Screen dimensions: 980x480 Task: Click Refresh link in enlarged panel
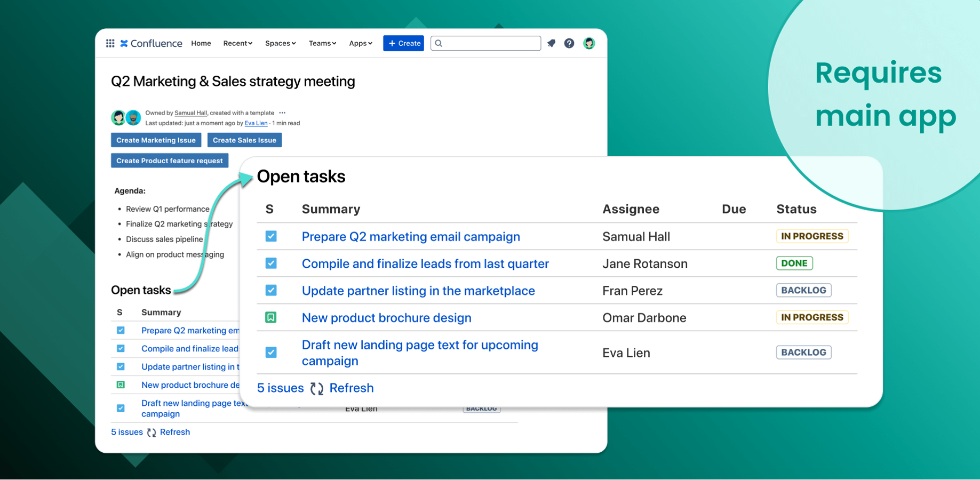coord(352,388)
